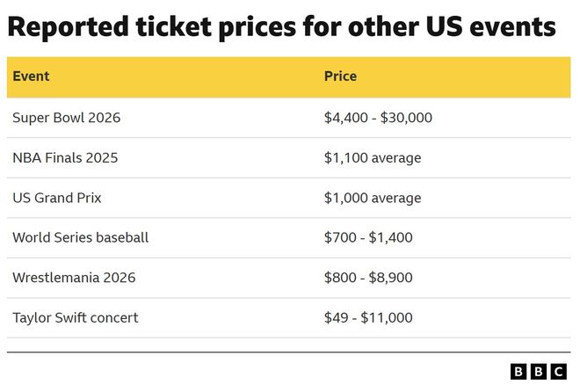Select the NBA Finals 2025 row label

65,158
